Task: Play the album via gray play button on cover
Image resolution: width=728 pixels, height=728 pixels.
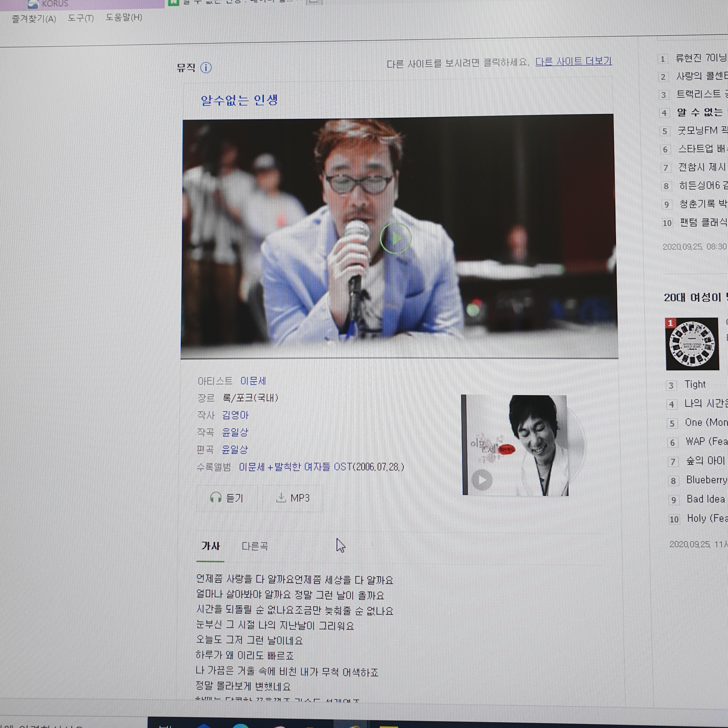Action: point(482,480)
